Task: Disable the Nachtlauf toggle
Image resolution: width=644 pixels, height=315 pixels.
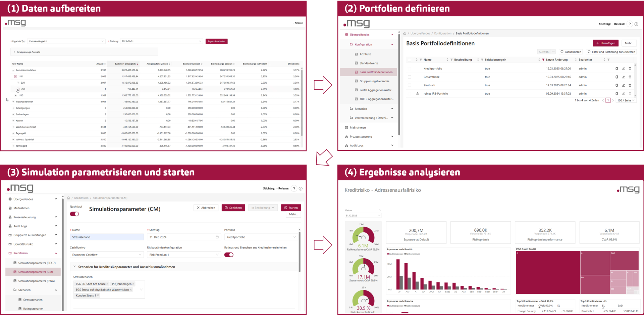Action: [x=74, y=214]
